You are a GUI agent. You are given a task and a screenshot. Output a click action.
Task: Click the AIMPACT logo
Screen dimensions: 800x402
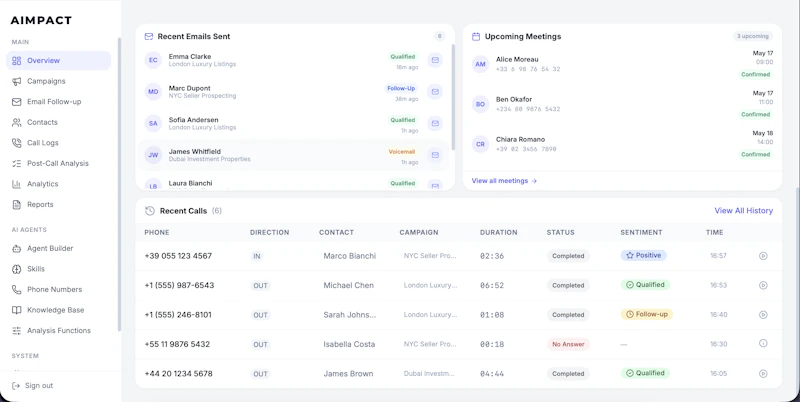coord(41,20)
